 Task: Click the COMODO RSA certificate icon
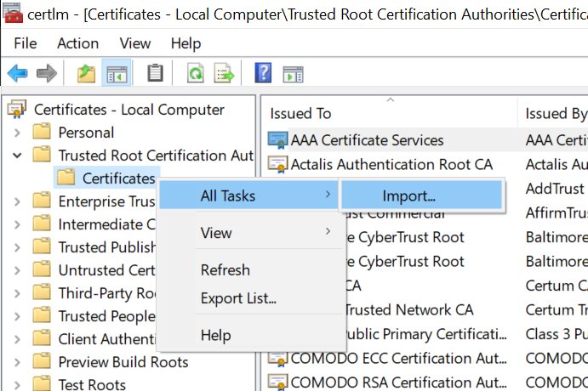(x=278, y=382)
